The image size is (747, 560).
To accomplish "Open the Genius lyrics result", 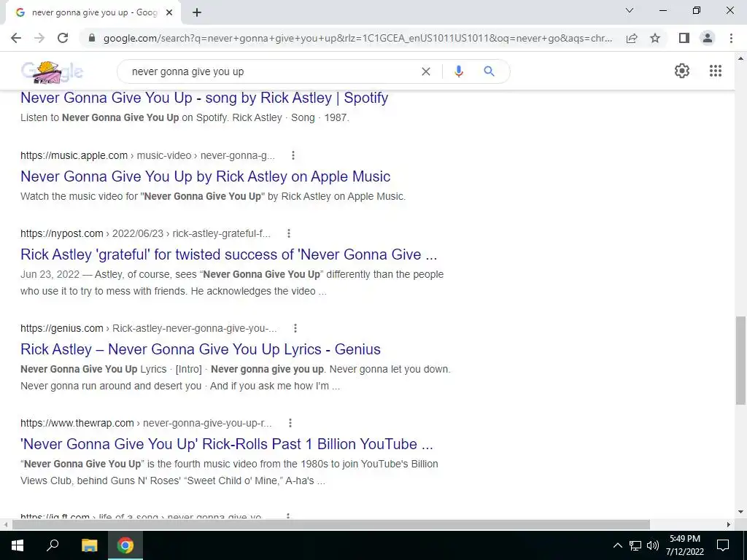I will pos(201,349).
